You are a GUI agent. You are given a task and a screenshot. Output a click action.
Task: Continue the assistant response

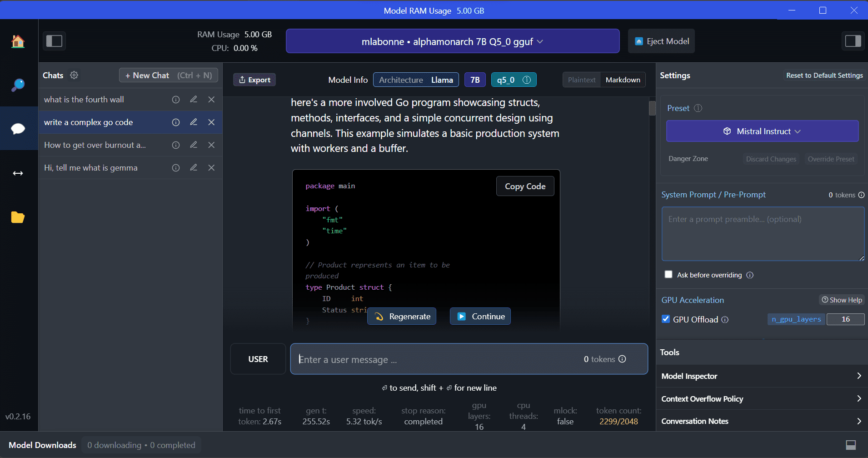coord(480,316)
